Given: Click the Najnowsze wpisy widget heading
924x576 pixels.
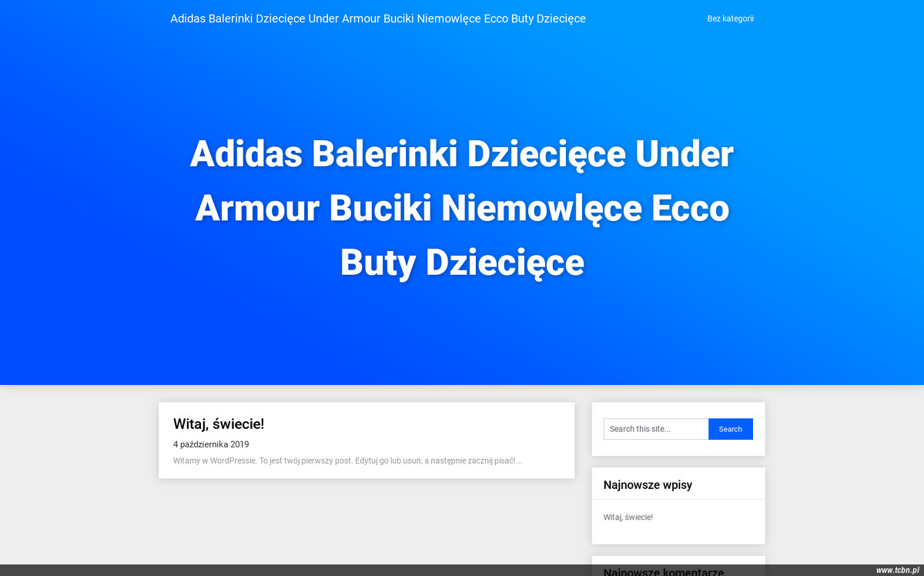Looking at the screenshot, I should click(648, 485).
